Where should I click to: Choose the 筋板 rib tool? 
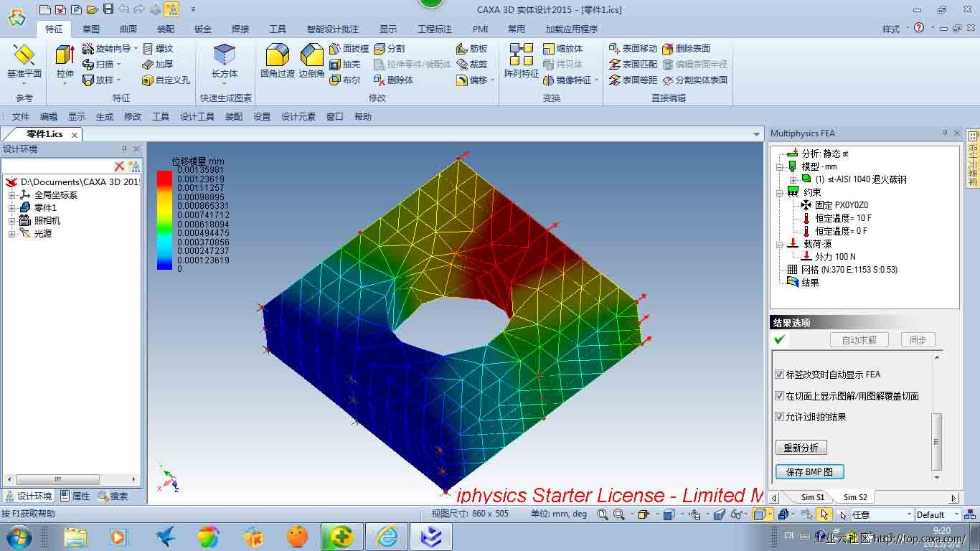coord(472,48)
